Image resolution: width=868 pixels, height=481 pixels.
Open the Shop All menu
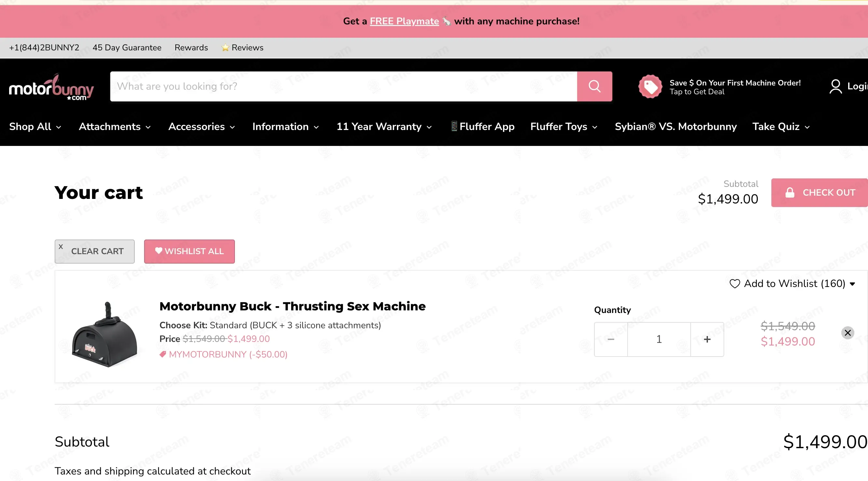(35, 126)
